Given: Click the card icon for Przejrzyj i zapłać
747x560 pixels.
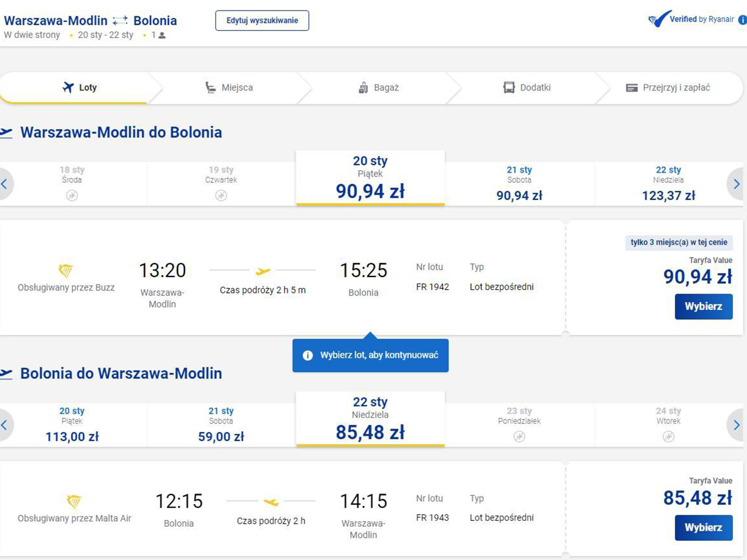Looking at the screenshot, I should click(x=631, y=87).
